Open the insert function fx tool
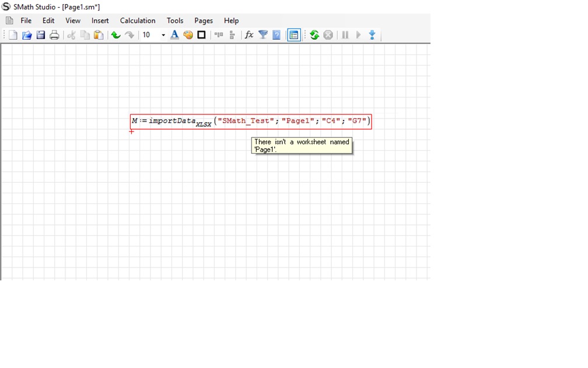588x368 pixels. [249, 35]
